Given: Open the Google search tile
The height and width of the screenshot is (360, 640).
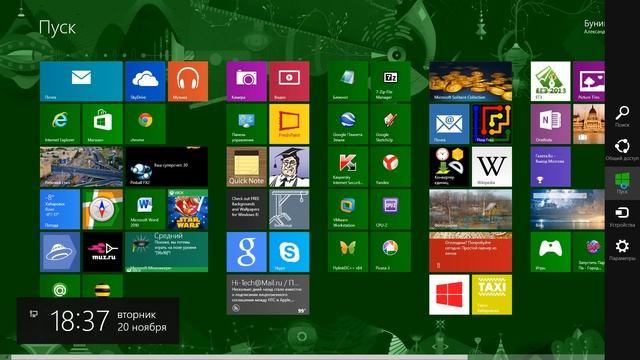Looking at the screenshot, I should coord(247,252).
